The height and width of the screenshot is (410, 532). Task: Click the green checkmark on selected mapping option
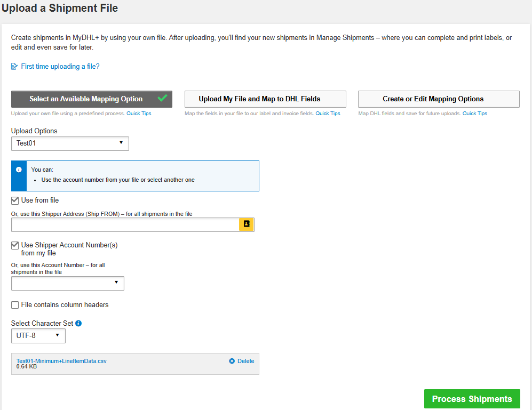(x=163, y=98)
